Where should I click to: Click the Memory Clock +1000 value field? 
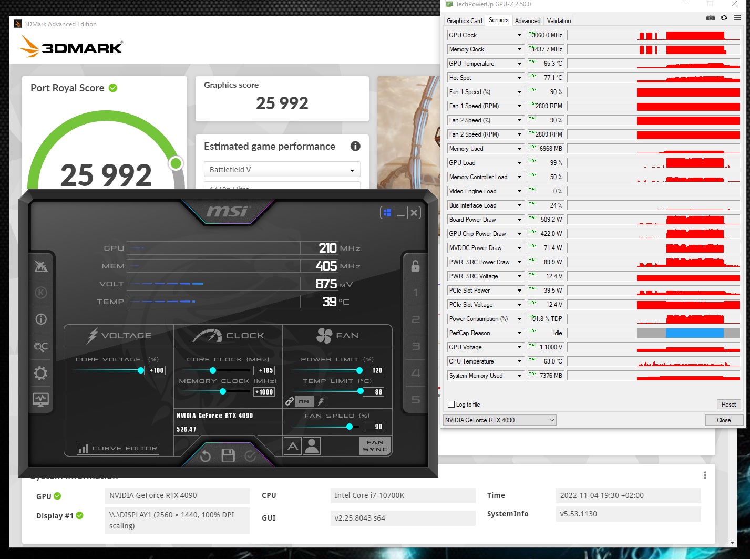(x=264, y=392)
